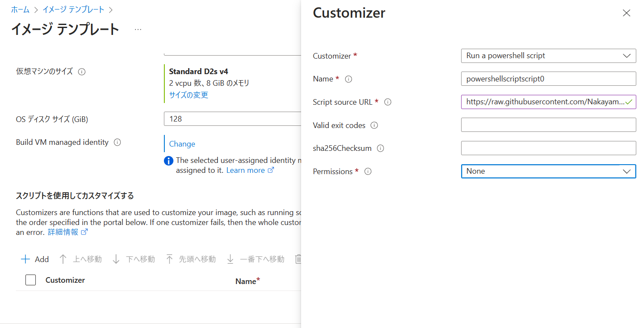The image size is (644, 328).
Task: Click Add customizer button
Action: 35,259
